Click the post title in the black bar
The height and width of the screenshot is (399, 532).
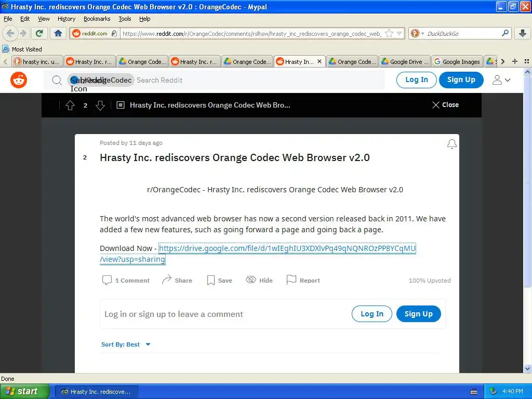click(210, 105)
